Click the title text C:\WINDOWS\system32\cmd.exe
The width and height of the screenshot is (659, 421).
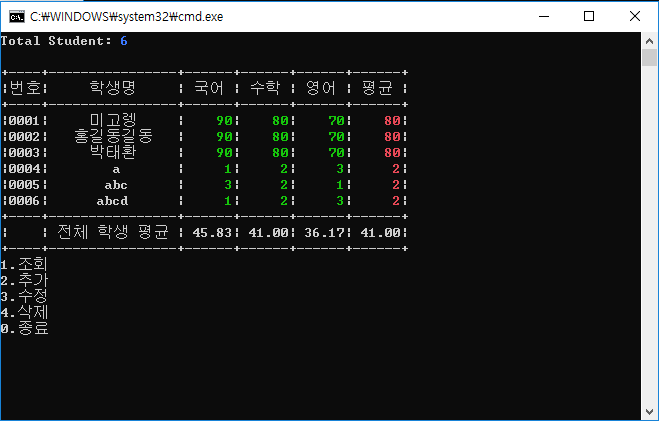[x=127, y=17]
